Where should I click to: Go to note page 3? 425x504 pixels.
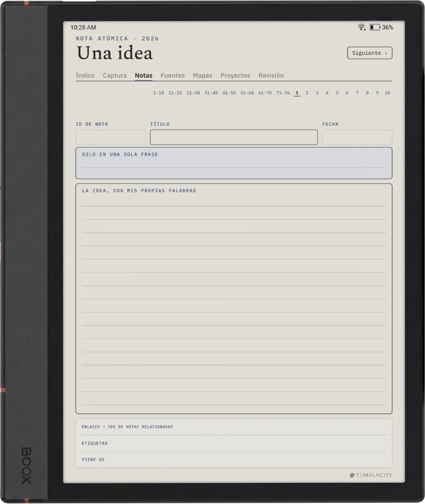[317, 93]
